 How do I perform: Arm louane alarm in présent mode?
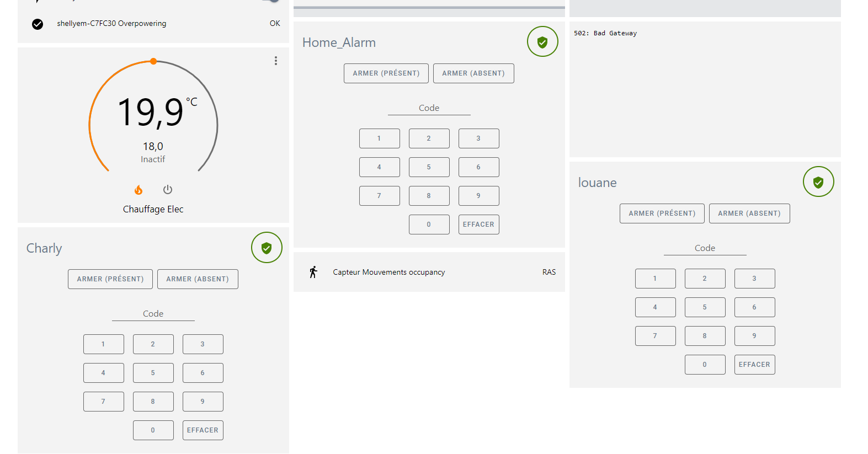tap(662, 213)
